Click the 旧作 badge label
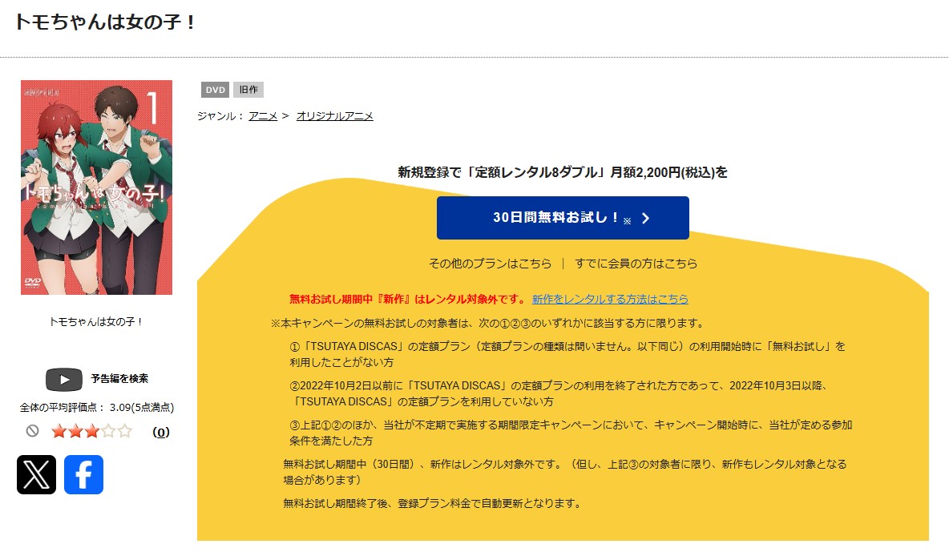The height and width of the screenshot is (560, 949). [248, 90]
